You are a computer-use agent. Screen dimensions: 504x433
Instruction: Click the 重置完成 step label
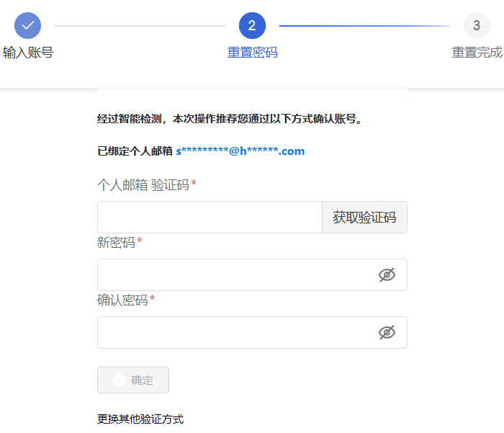(x=477, y=53)
